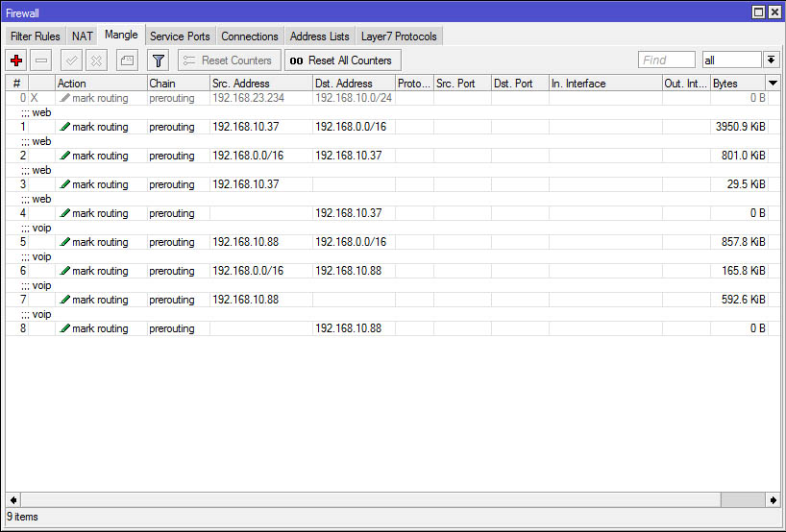
Task: Sort by the Action column header
Action: pyautogui.click(x=101, y=84)
